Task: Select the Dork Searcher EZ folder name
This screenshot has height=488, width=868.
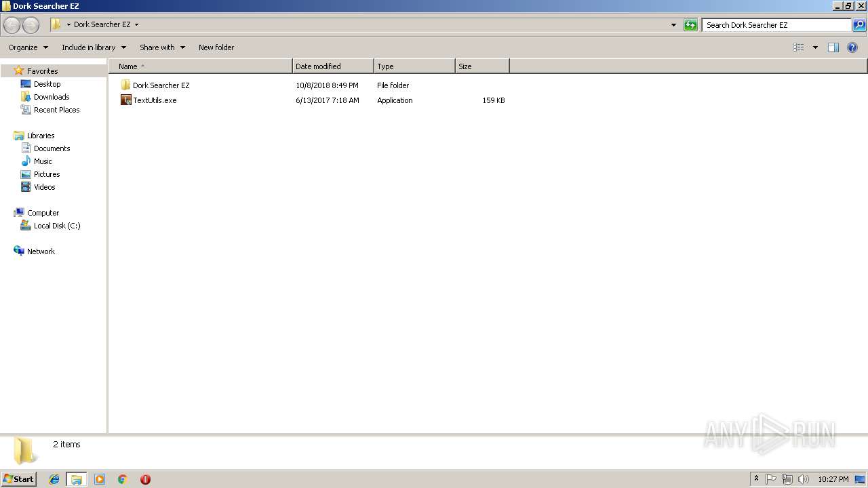Action: (x=161, y=85)
